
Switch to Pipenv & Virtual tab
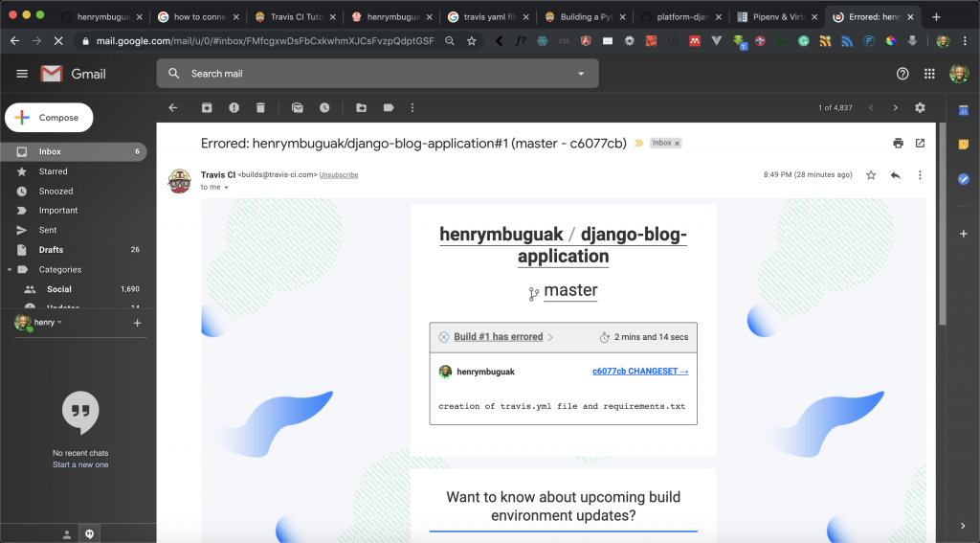click(x=777, y=17)
